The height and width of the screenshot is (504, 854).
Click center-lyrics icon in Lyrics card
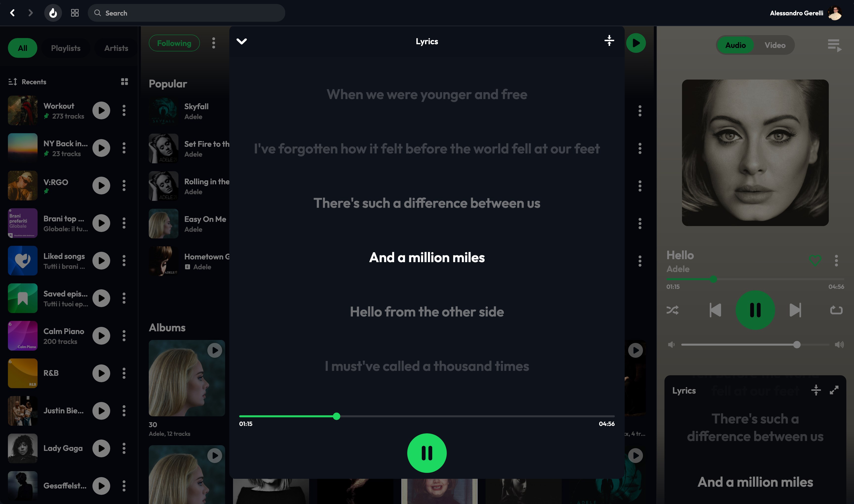click(816, 390)
